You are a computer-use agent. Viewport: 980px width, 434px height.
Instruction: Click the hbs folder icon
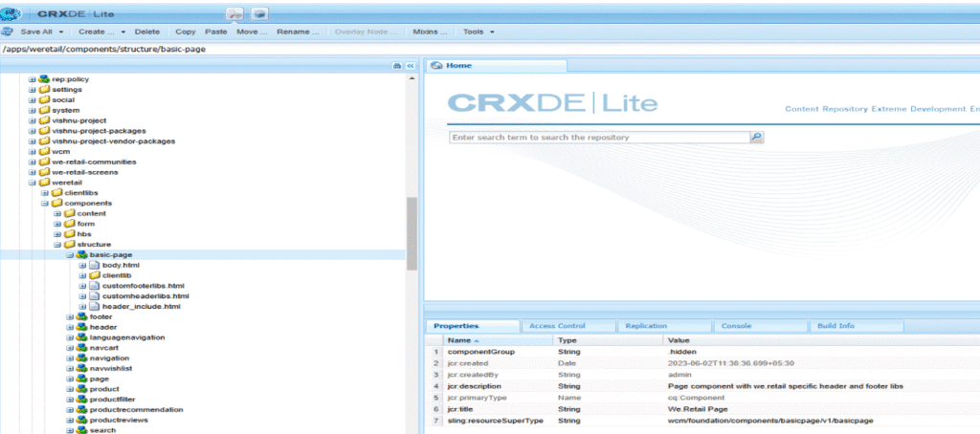click(x=69, y=234)
